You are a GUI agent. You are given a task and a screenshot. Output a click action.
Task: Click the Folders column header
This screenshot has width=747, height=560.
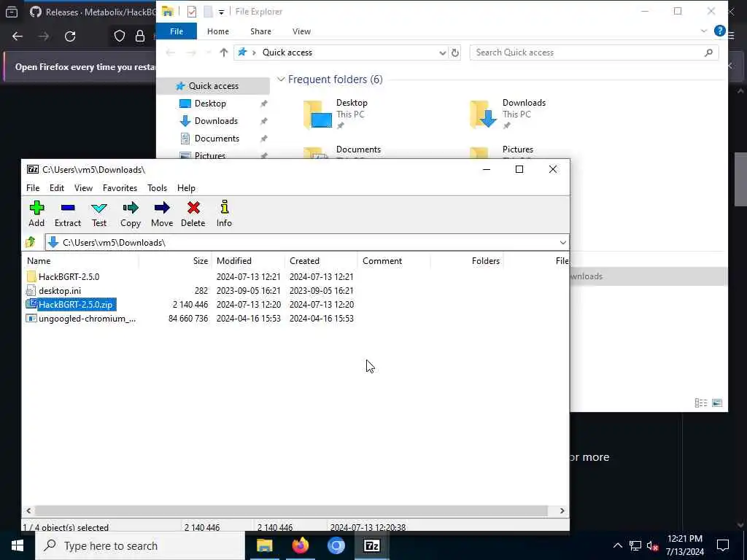point(467,261)
